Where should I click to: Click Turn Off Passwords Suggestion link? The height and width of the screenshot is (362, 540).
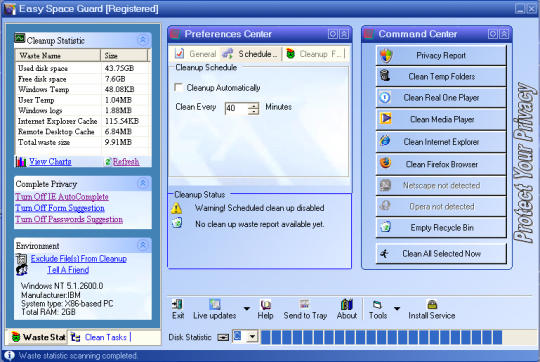(69, 219)
